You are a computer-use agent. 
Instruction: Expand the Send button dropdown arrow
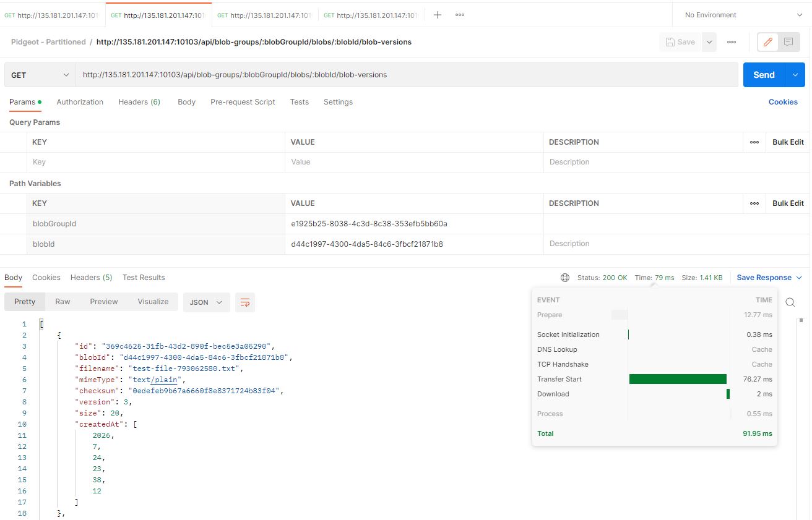tap(795, 75)
